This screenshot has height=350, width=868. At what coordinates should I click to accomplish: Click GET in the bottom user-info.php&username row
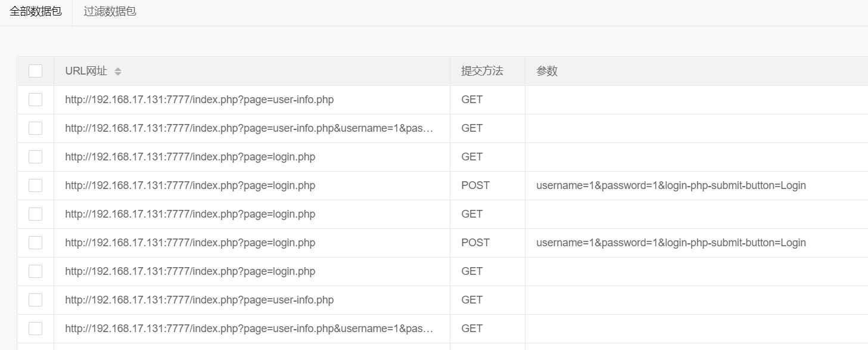coord(472,329)
